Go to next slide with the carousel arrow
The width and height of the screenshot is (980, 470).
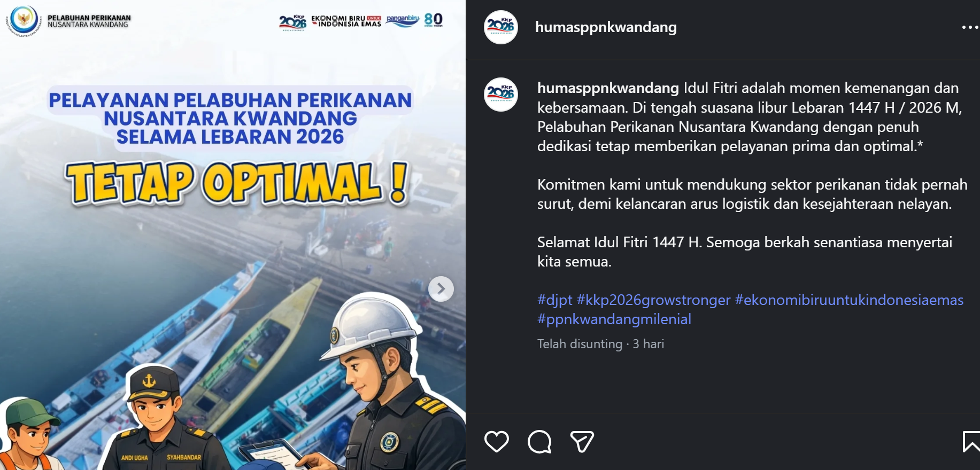pyautogui.click(x=441, y=289)
